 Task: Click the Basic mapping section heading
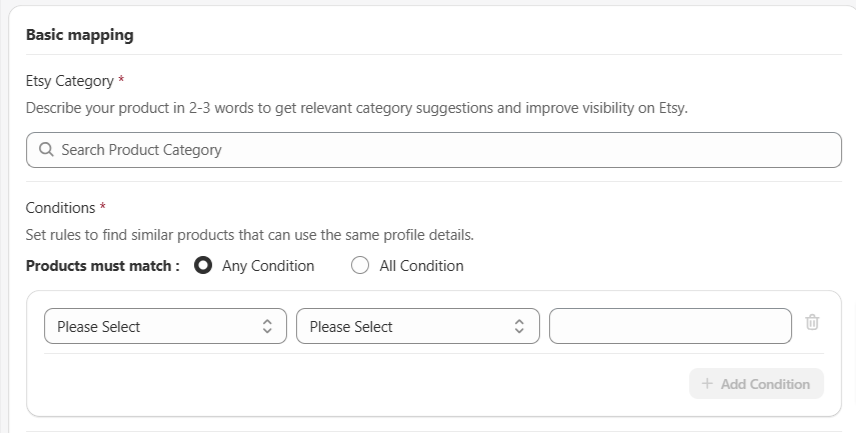point(80,34)
